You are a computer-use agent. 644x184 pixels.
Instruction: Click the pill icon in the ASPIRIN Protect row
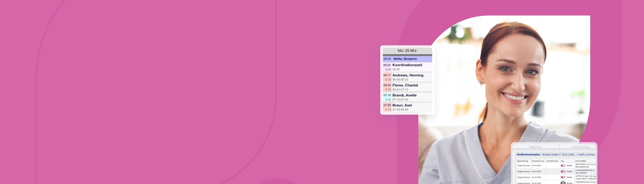[563, 177]
